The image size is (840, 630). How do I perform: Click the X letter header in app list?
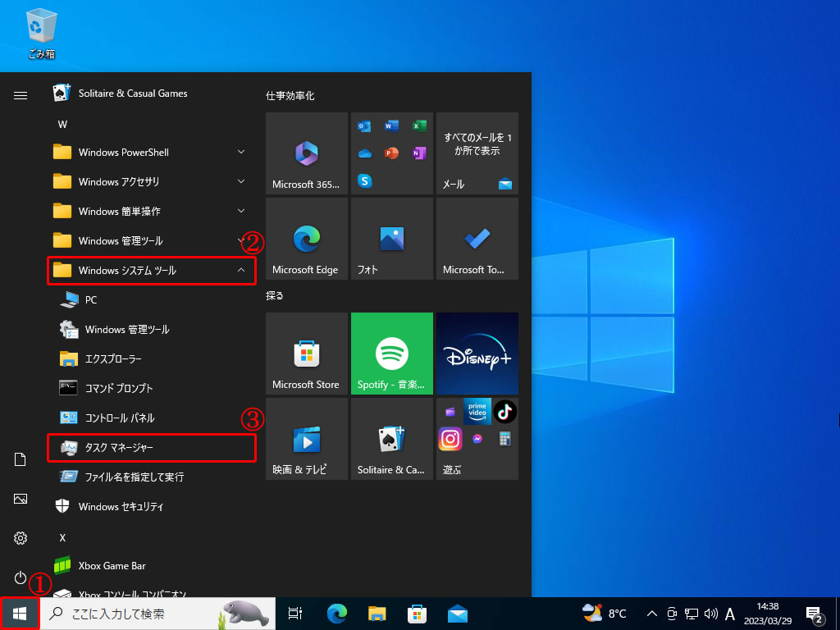pos(62,537)
